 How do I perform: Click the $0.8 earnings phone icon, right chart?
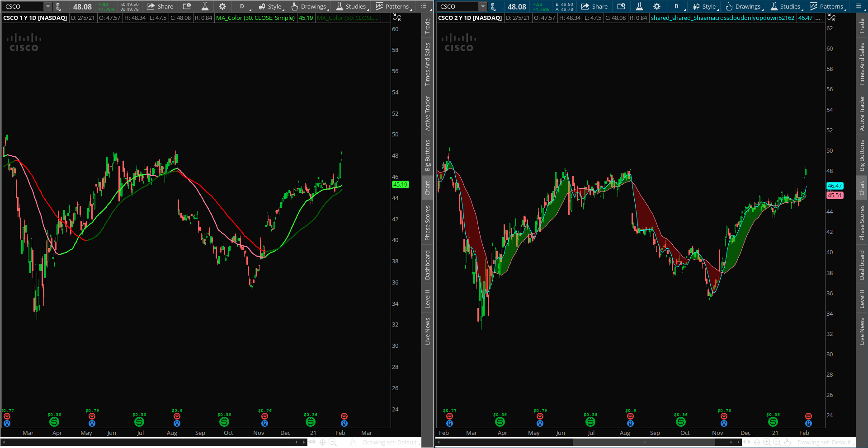pyautogui.click(x=631, y=416)
